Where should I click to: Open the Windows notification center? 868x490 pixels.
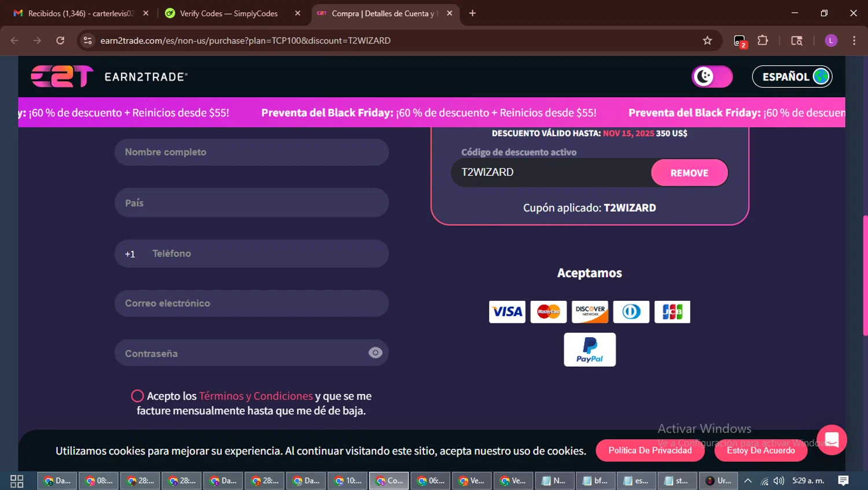point(844,481)
